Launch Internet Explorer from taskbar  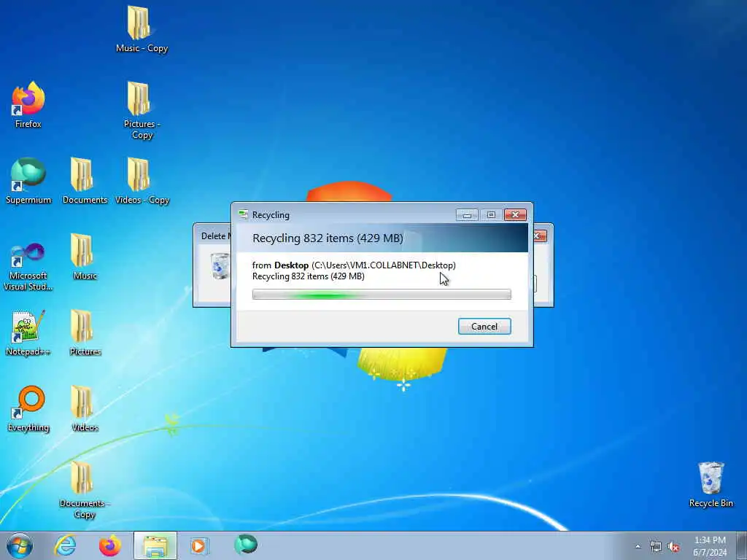[65, 545]
